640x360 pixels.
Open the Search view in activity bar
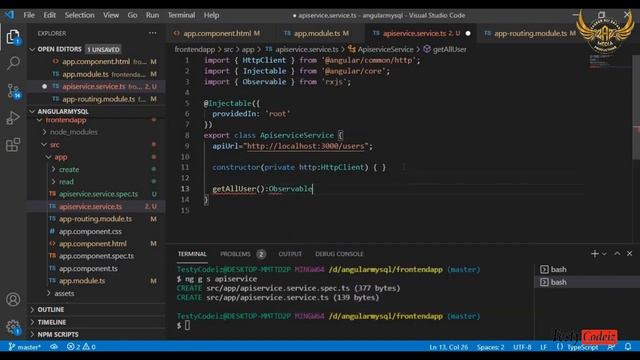point(13,63)
